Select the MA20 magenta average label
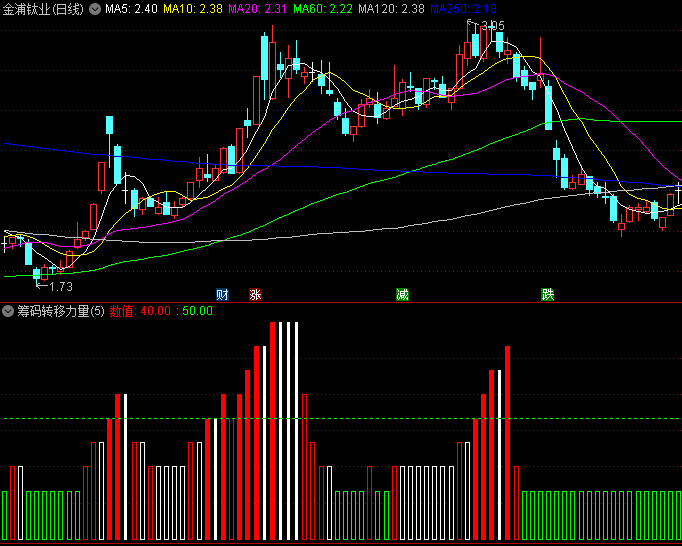Viewport: 682px width, 546px height. pos(257,9)
